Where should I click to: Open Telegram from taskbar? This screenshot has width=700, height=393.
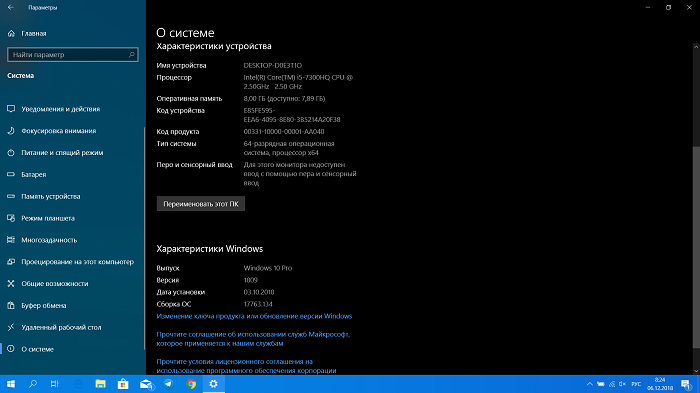coord(168,384)
